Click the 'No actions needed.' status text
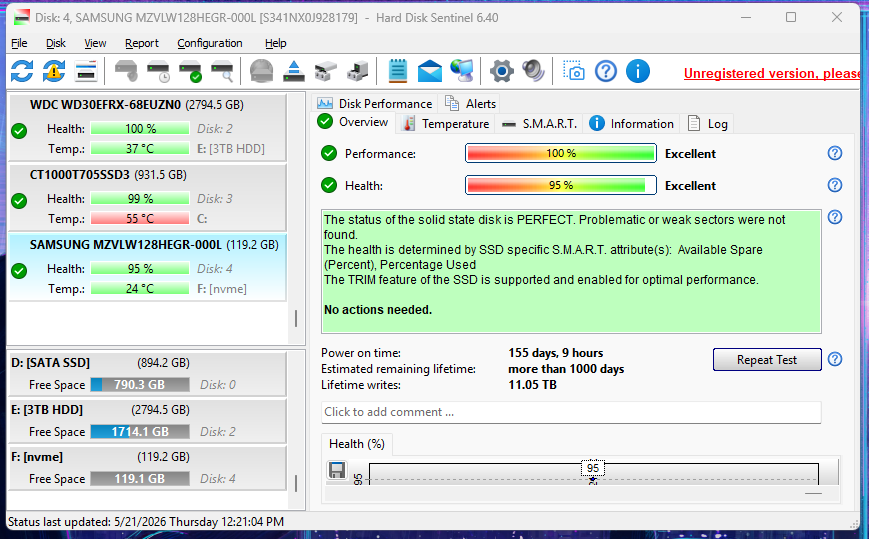This screenshot has width=869, height=539. [x=377, y=310]
